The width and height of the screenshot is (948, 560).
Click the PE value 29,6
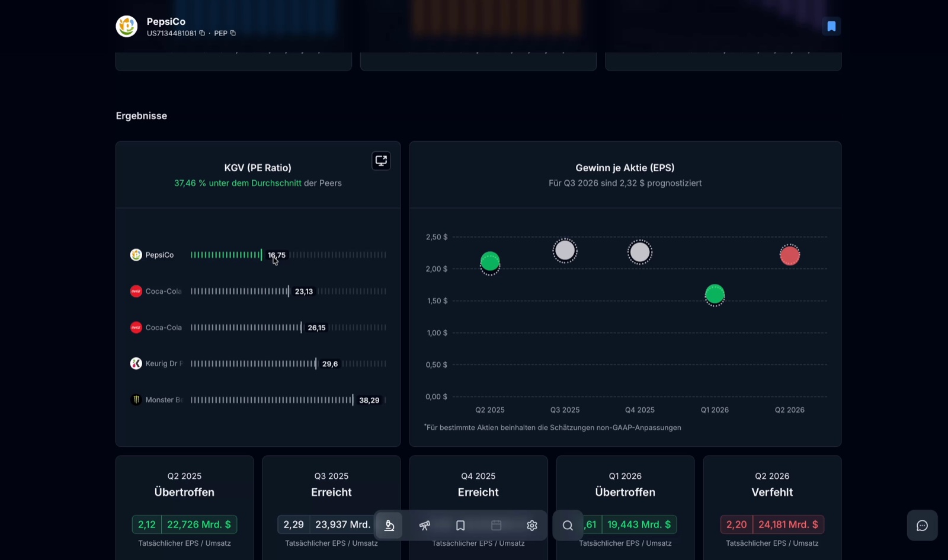330,364
